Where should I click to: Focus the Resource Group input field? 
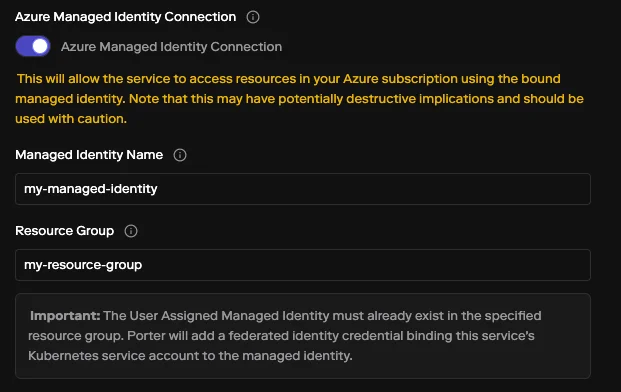click(x=303, y=265)
